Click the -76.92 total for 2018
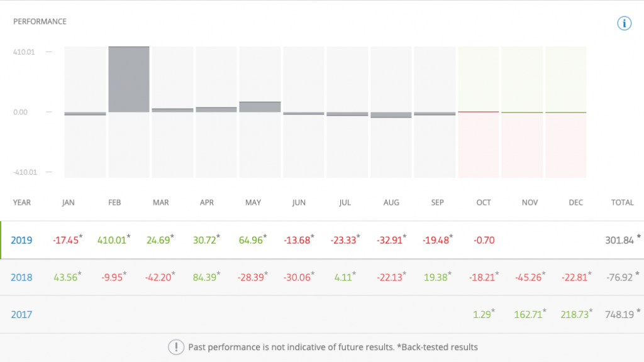Screen dimensions: 644x362 pos(619,277)
